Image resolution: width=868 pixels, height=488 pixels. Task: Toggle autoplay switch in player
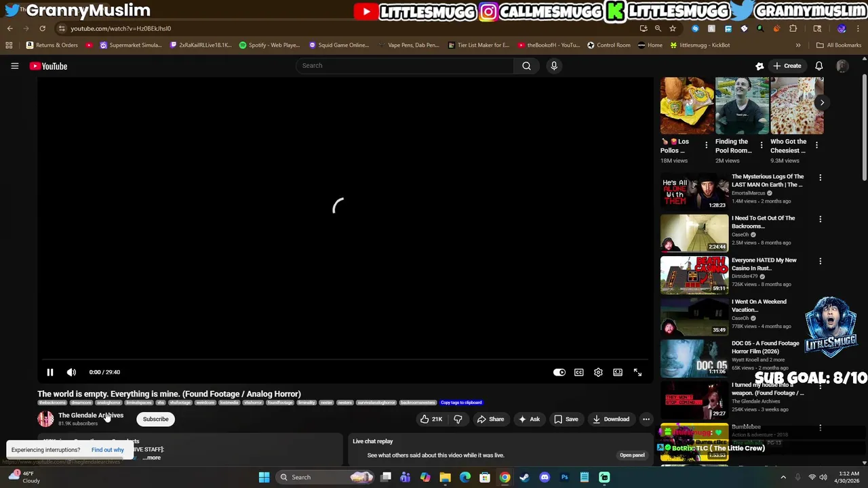point(559,372)
